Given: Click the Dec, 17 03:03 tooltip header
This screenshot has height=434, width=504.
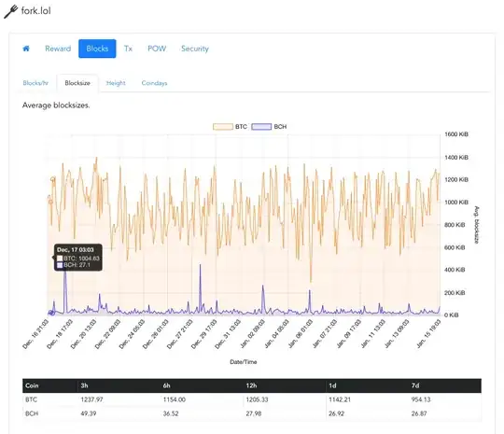Looking at the screenshot, I should point(76,250).
